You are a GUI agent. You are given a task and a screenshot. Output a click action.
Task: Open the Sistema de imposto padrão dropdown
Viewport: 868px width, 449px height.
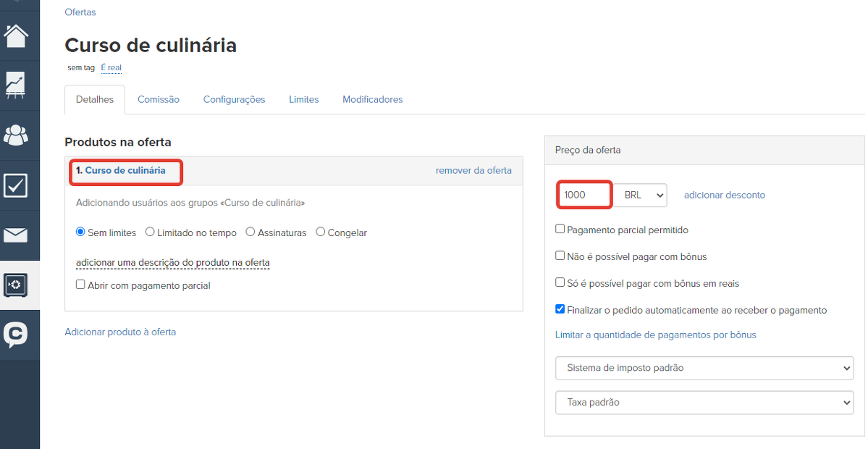click(704, 368)
